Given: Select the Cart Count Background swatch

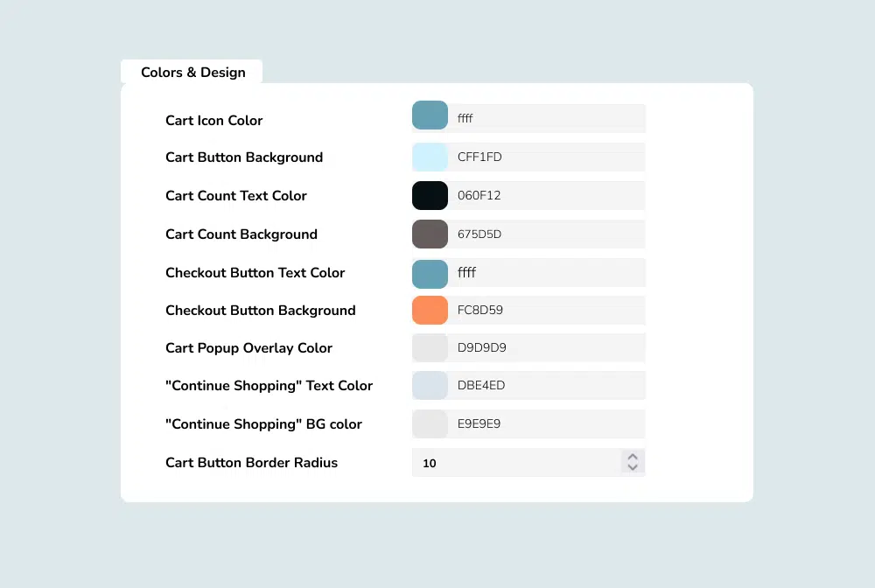Looking at the screenshot, I should (430, 234).
